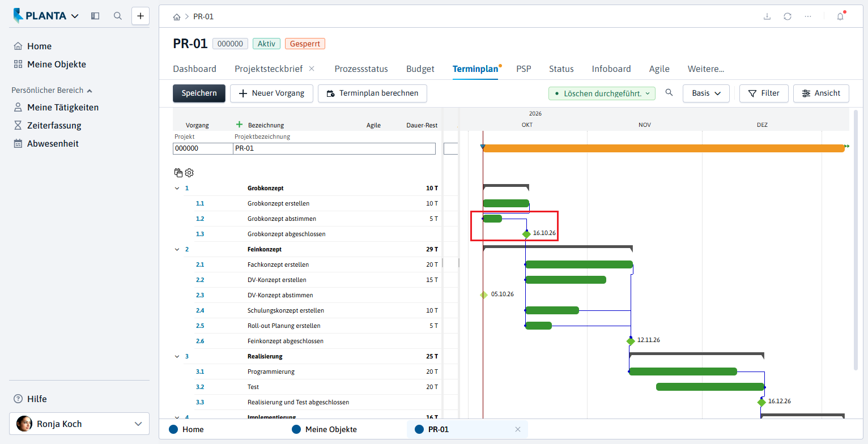
Task: Go to breadcrumb home icon
Action: point(177,16)
